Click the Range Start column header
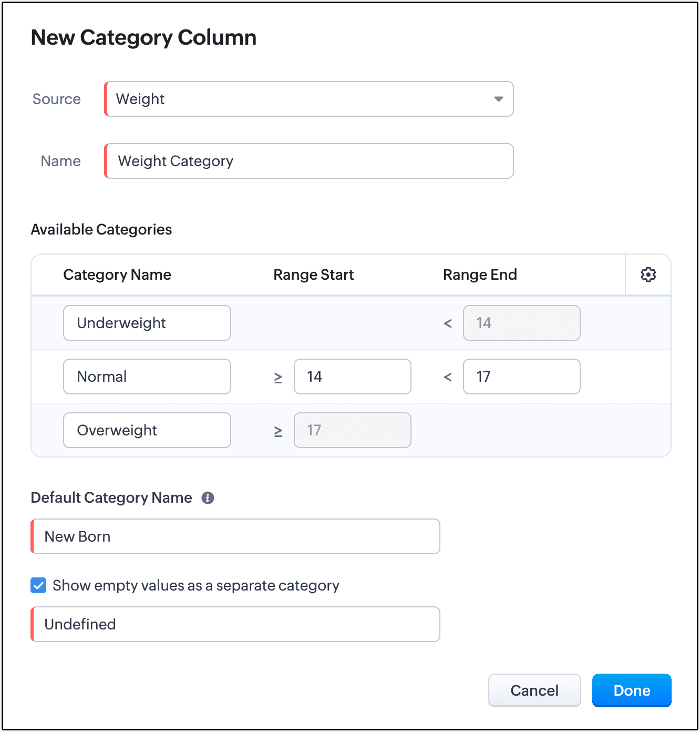The height and width of the screenshot is (732, 700). pos(313,274)
